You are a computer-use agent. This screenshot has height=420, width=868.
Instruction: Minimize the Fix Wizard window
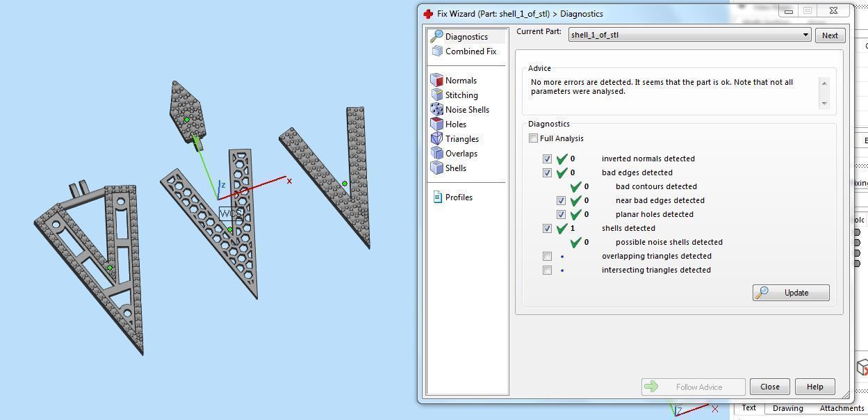(x=788, y=10)
